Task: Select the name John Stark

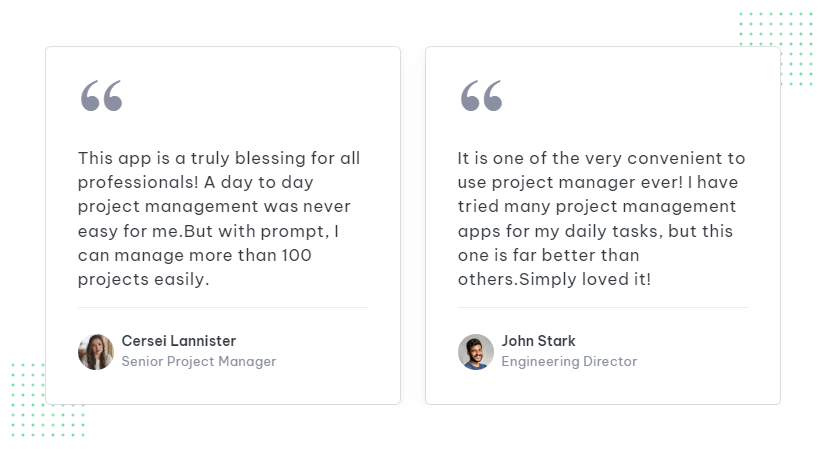Action: [538, 341]
